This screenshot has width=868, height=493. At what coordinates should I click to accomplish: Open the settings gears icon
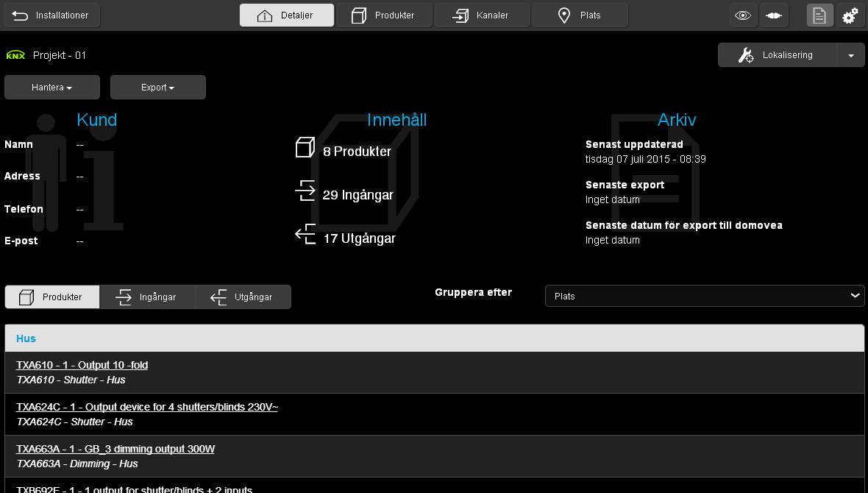point(850,15)
